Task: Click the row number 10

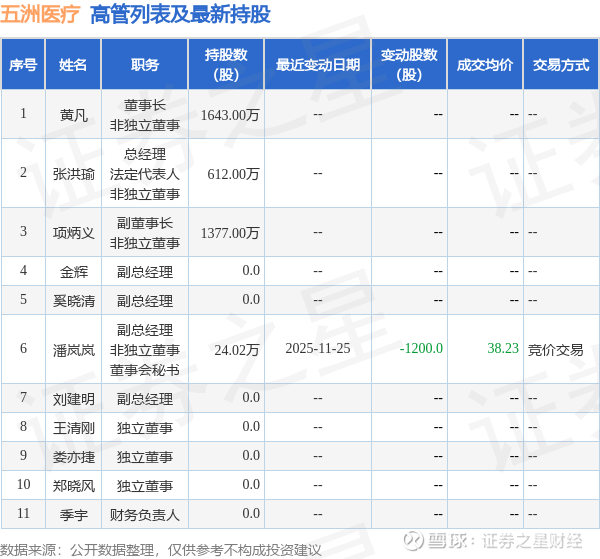Action: coord(23,484)
